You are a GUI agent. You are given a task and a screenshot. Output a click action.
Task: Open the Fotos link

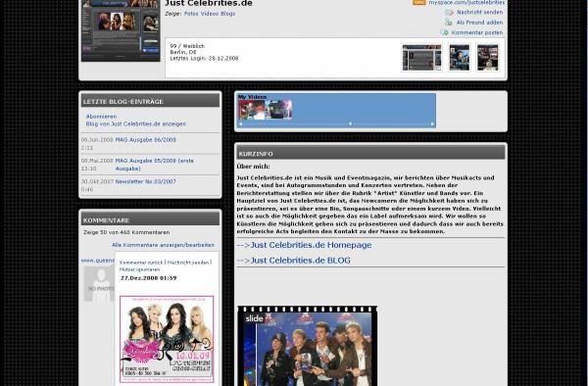coord(191,14)
